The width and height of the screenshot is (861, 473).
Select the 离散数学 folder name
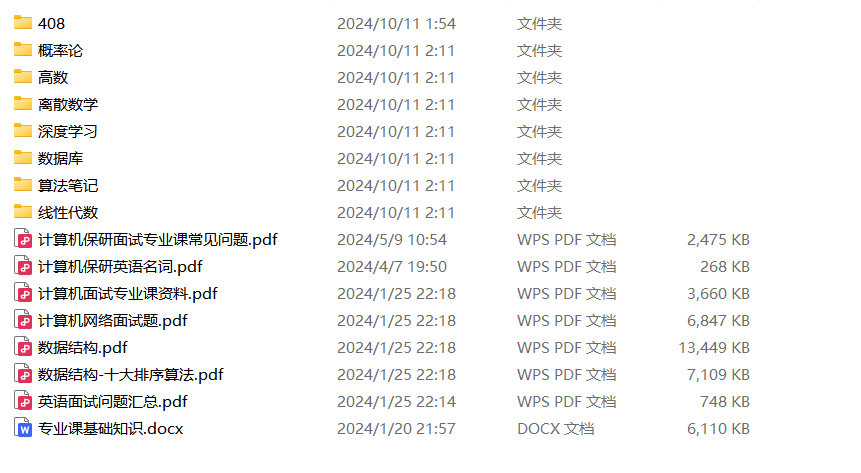pyautogui.click(x=68, y=104)
